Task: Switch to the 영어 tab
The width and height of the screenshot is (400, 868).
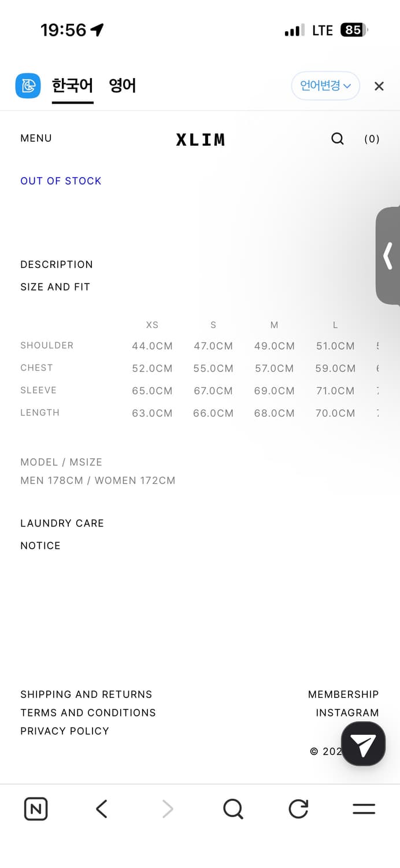Action: 123,86
